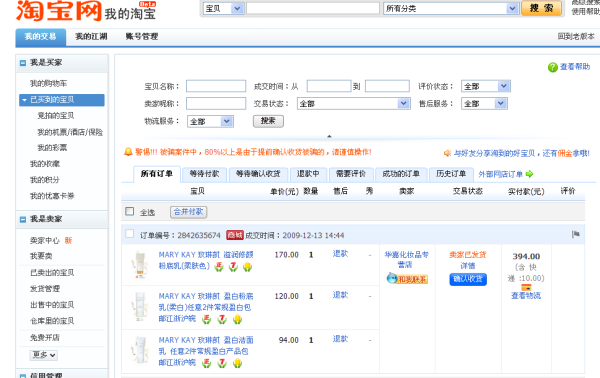This screenshot has height=378, width=600.
Task: Click the yellow flower badge on 滋润修颜 item
Action: (x=248, y=267)
